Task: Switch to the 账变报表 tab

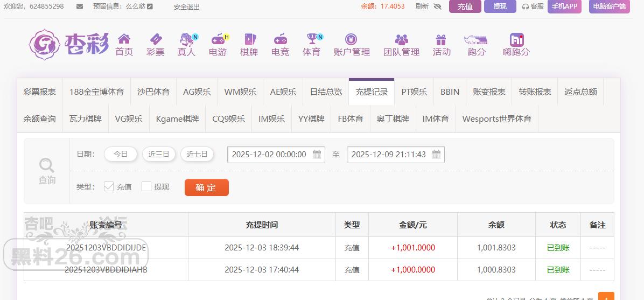Action: click(489, 92)
